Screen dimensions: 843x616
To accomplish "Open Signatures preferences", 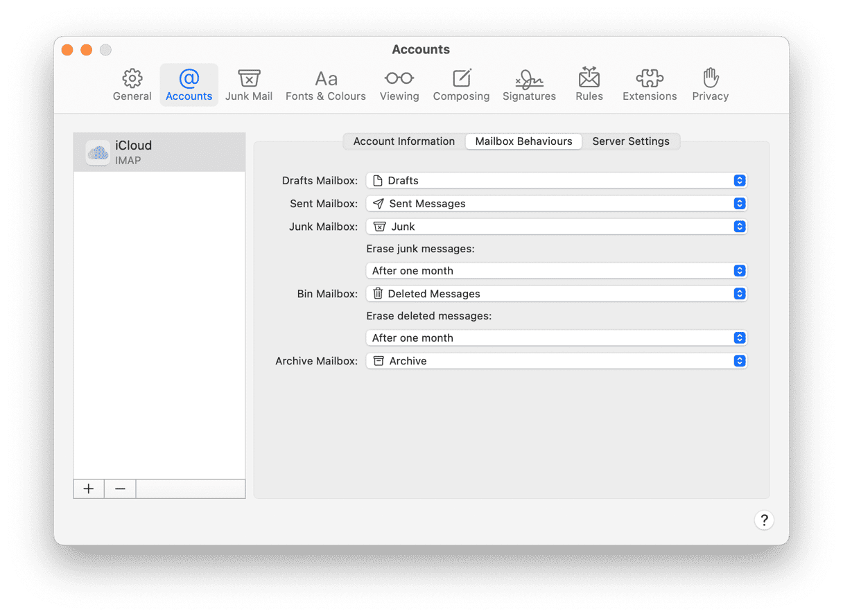I will [x=529, y=85].
